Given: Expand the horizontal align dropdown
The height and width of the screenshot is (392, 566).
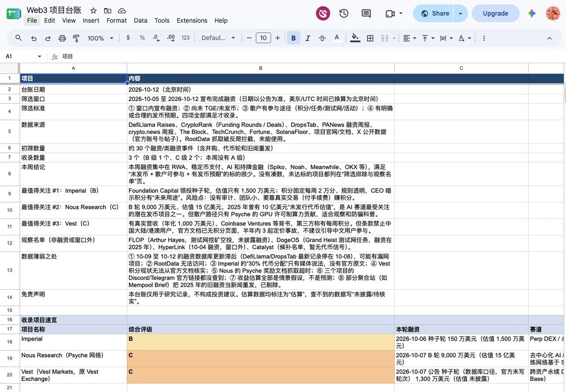Looking at the screenshot, I should (410, 38).
